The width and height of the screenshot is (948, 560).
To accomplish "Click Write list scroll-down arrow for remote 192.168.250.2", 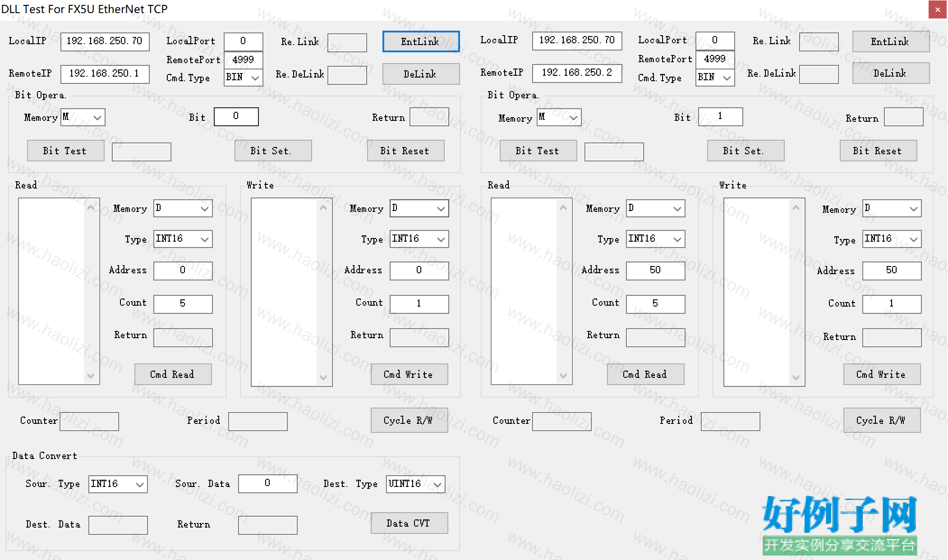I will pyautogui.click(x=796, y=377).
